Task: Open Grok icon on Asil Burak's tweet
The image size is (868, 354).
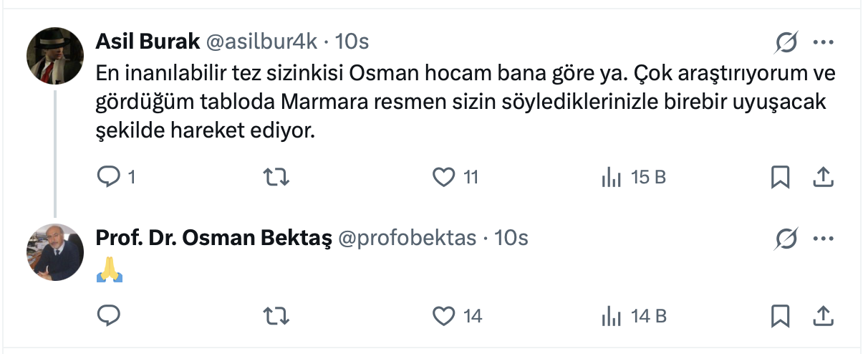Action: click(x=786, y=44)
